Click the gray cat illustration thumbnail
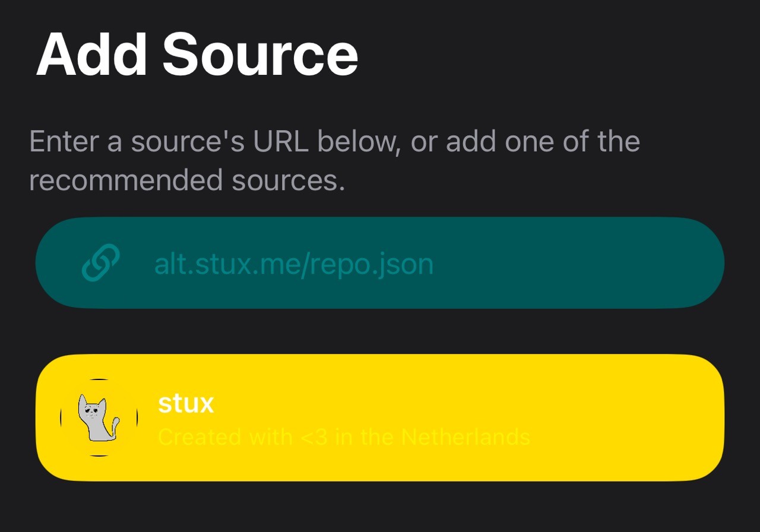Screen dimensions: 760x532 pos(99,418)
